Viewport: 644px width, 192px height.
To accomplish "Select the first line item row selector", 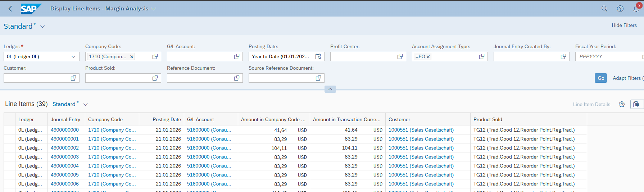I will [9, 130].
